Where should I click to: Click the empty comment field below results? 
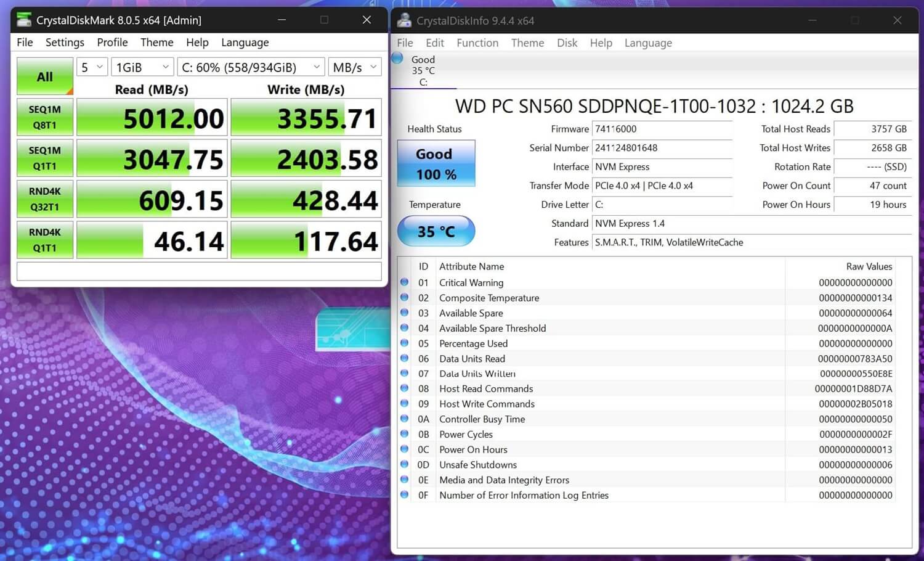tap(199, 271)
